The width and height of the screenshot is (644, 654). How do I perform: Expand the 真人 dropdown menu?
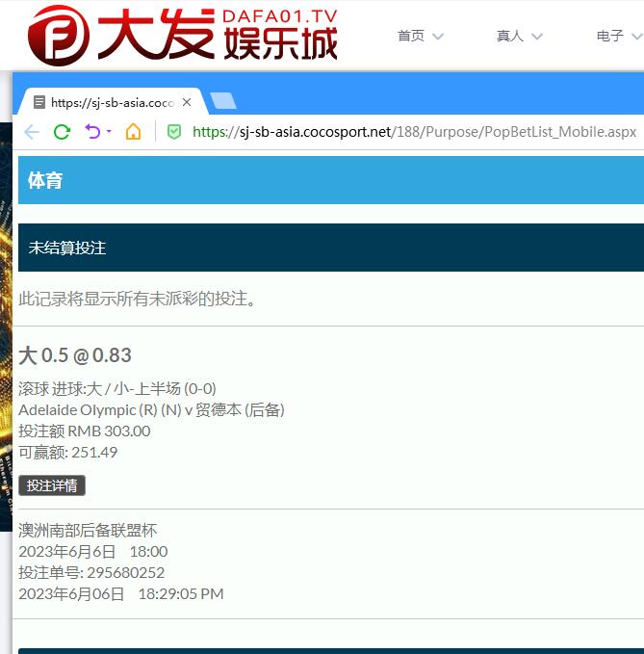click(x=520, y=36)
